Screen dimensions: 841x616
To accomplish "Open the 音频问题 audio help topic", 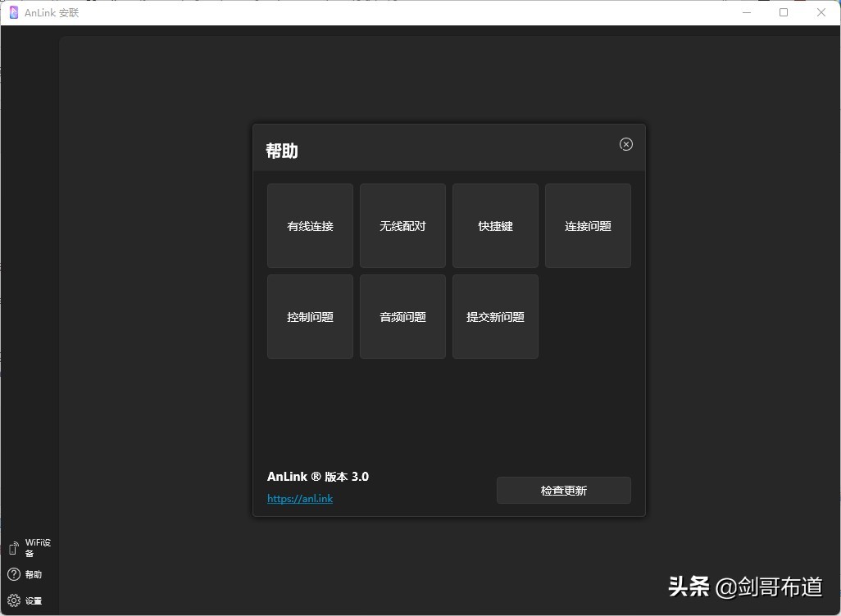I will [402, 317].
